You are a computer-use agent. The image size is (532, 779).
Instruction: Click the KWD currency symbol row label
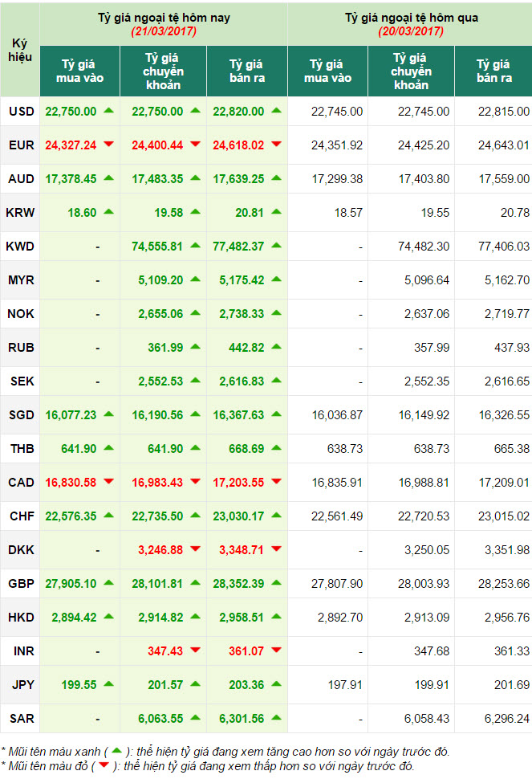(20, 247)
